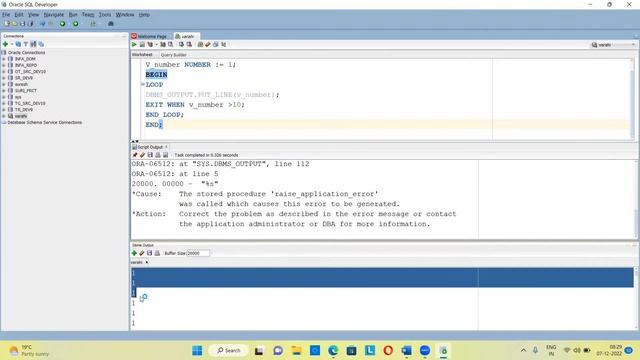This screenshot has height=360, width=640.
Task: Expand the sys connection node
Action: coord(4,97)
